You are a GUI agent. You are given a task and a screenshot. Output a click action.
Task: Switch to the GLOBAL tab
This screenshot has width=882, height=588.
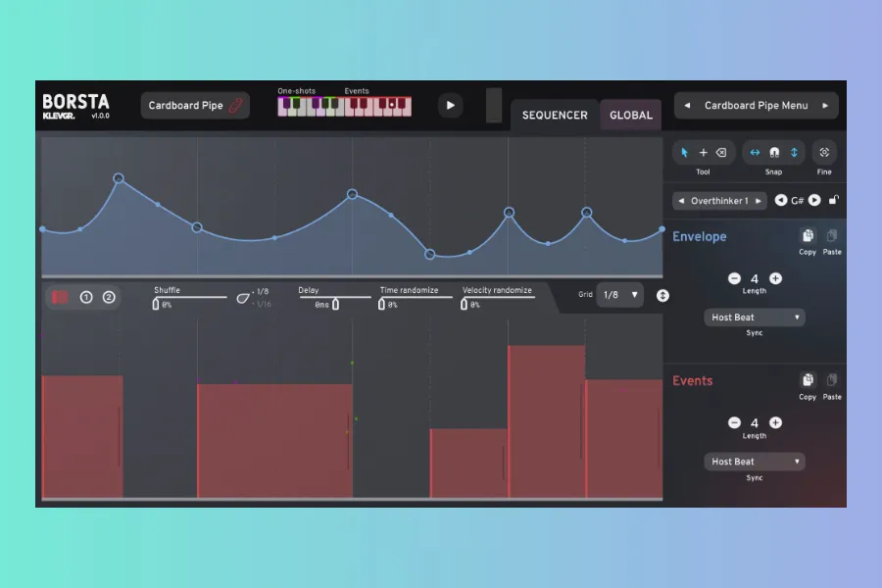[631, 116]
